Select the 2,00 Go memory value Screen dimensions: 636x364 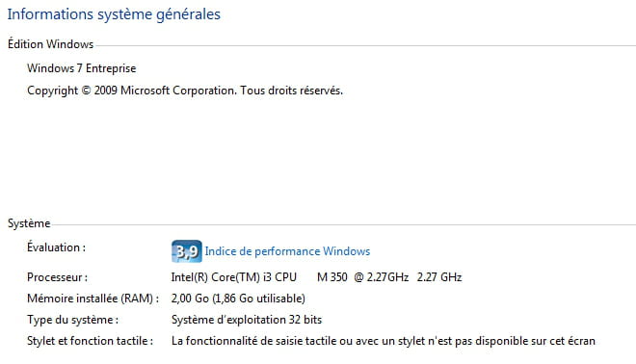click(190, 299)
